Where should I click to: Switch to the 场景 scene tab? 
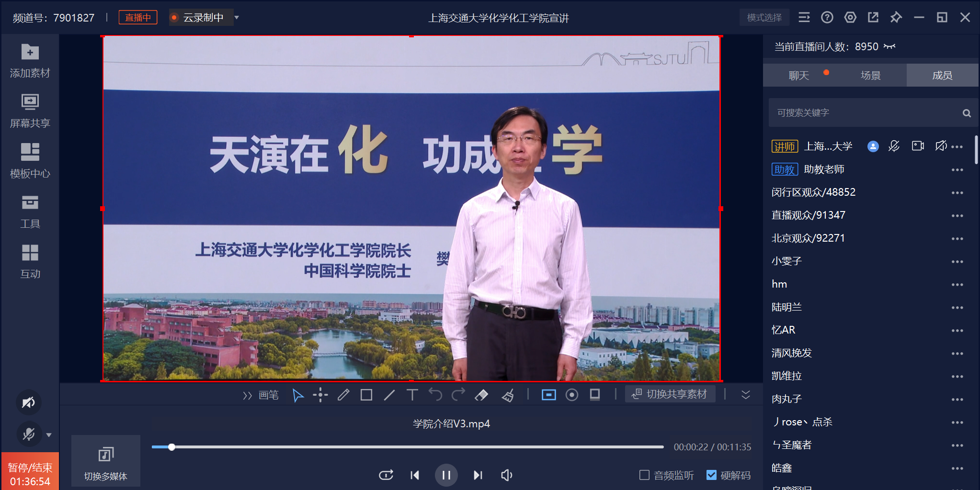pyautogui.click(x=870, y=76)
